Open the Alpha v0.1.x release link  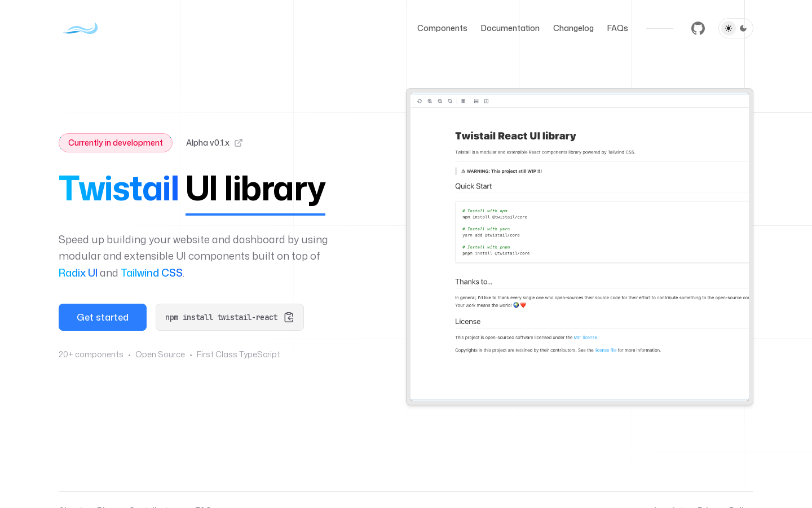click(x=214, y=143)
